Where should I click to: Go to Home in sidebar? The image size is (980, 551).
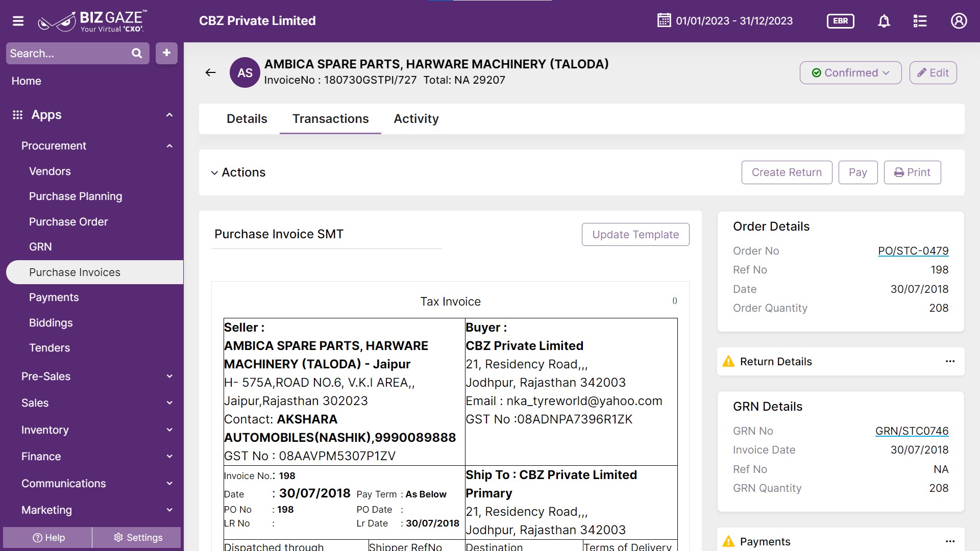pos(27,81)
